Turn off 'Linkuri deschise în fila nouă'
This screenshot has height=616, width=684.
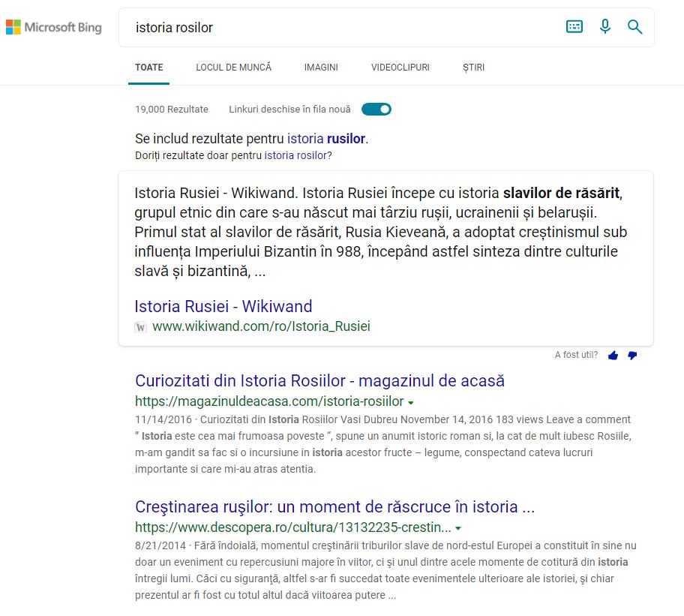click(376, 109)
